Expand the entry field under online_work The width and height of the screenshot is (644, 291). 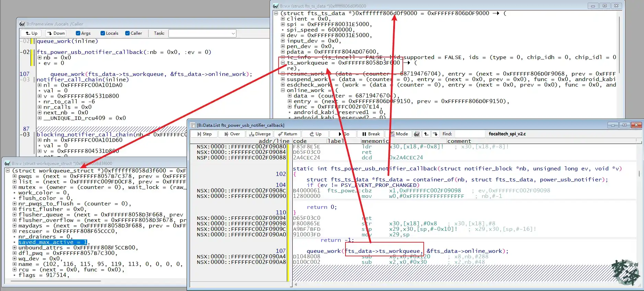click(x=290, y=101)
